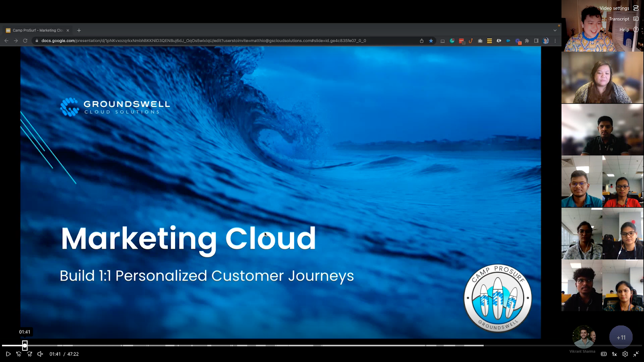Select the woman in patterned top video tile
The image size is (644, 362).
603,78
